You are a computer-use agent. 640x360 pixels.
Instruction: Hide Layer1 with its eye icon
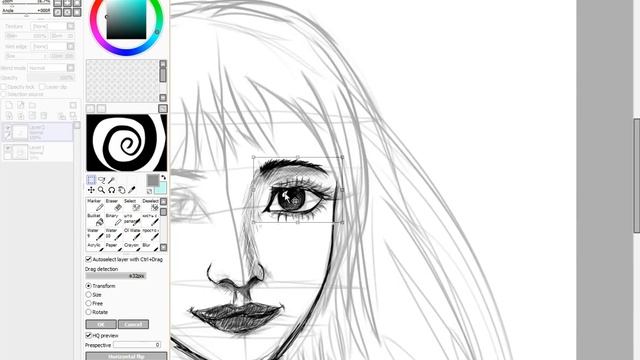7,149
